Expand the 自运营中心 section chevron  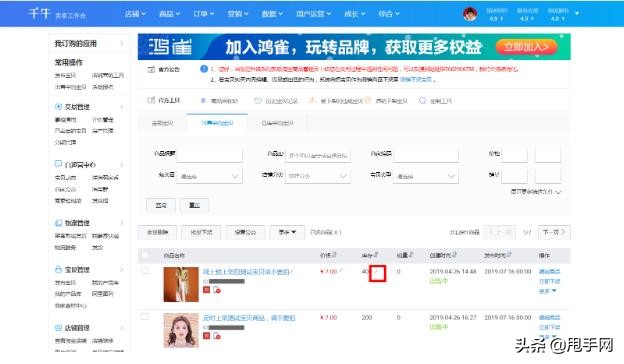[121, 164]
